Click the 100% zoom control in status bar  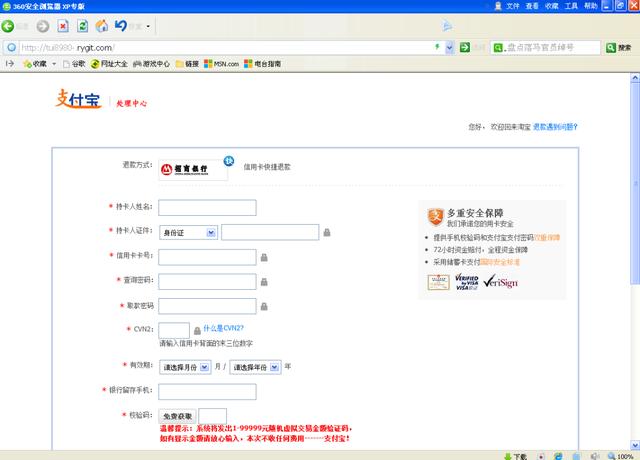click(621, 456)
